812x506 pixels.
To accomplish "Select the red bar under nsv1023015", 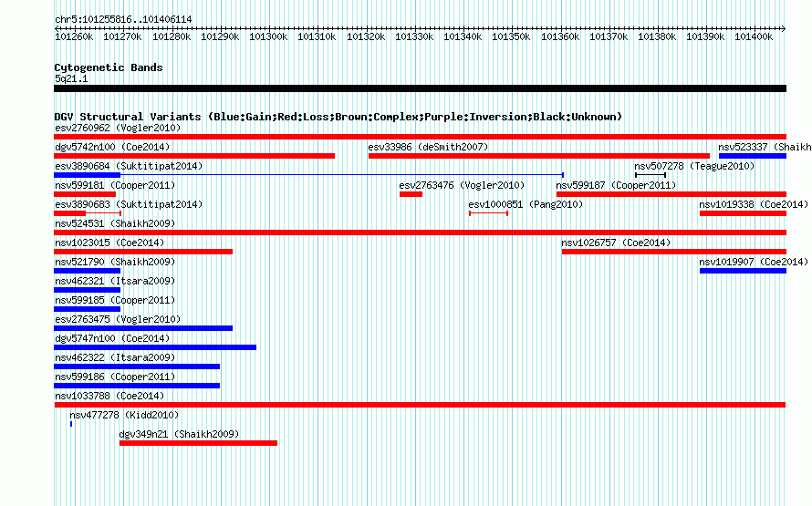I will (x=143, y=252).
